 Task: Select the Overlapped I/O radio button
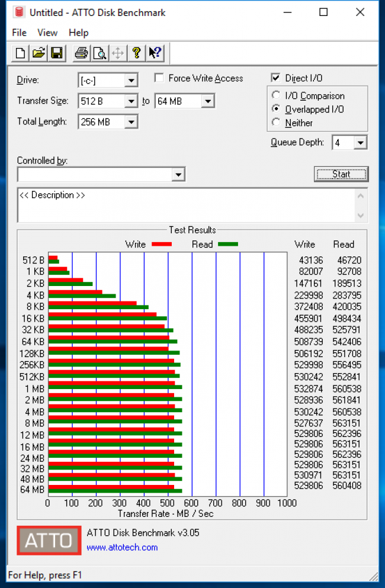[276, 109]
